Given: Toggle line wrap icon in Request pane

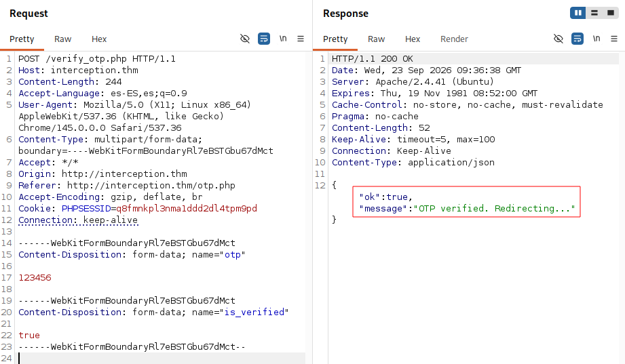Looking at the screenshot, I should [x=264, y=39].
